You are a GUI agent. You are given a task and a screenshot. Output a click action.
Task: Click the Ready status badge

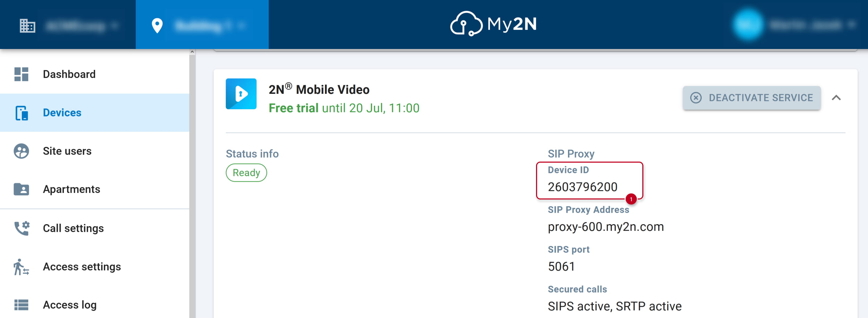point(247,173)
